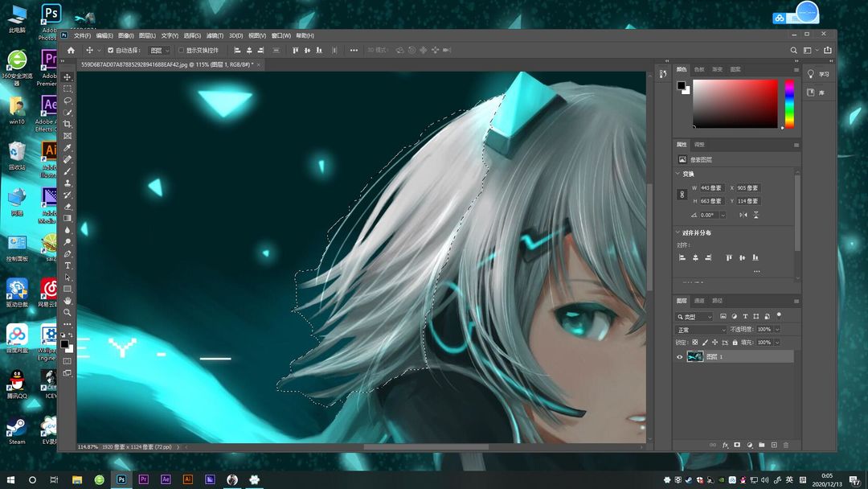Toggle lock all padlock icon
This screenshot has height=489, width=868.
click(x=735, y=343)
